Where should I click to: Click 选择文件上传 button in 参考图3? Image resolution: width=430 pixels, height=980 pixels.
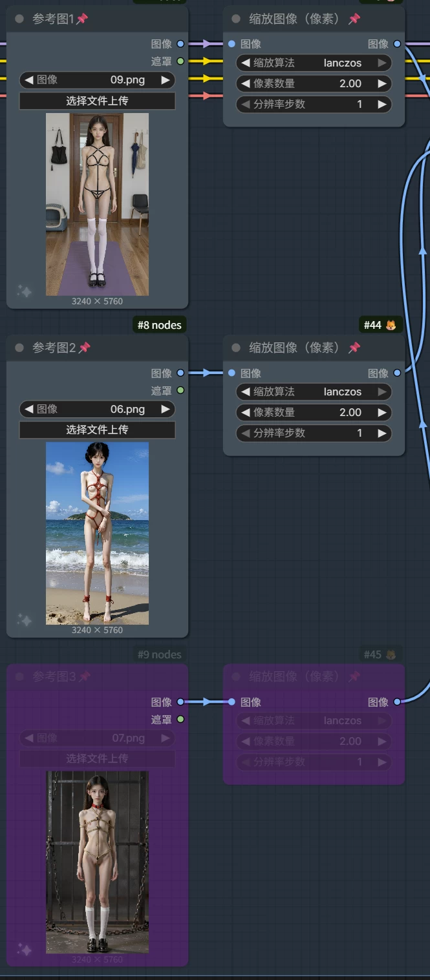point(97,758)
